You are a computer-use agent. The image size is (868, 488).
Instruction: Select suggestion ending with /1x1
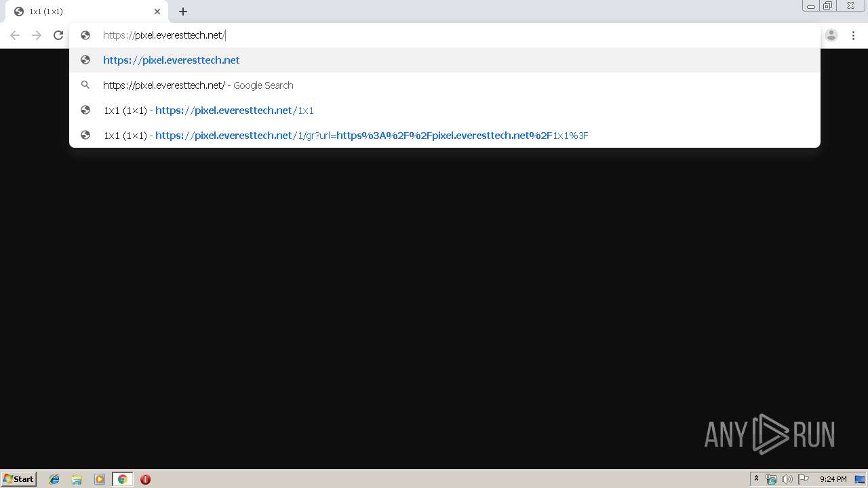tap(445, 110)
